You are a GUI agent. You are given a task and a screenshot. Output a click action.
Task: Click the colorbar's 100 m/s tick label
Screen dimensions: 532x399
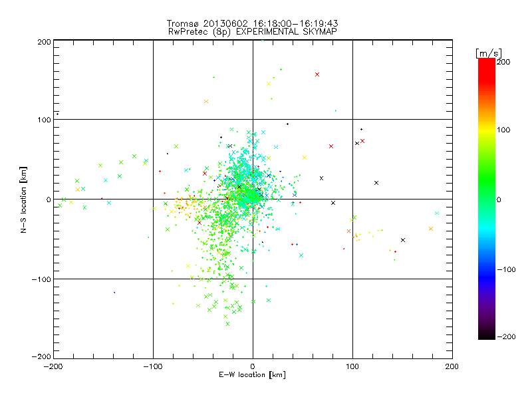tap(503, 130)
